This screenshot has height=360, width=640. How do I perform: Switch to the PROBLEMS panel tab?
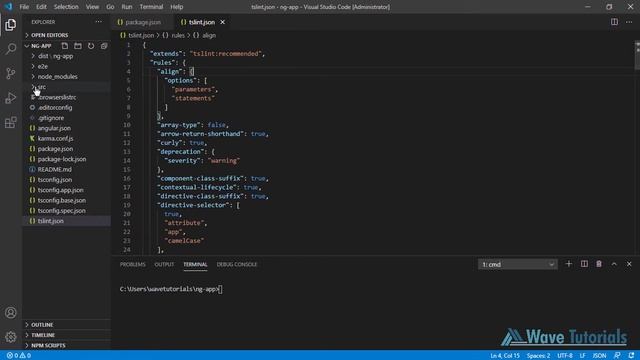[x=133, y=264]
